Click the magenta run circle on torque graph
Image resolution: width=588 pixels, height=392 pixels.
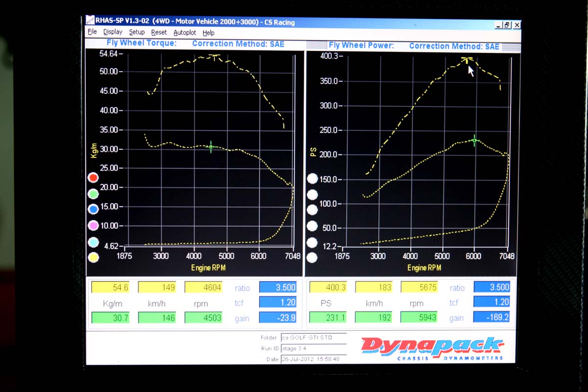[93, 225]
